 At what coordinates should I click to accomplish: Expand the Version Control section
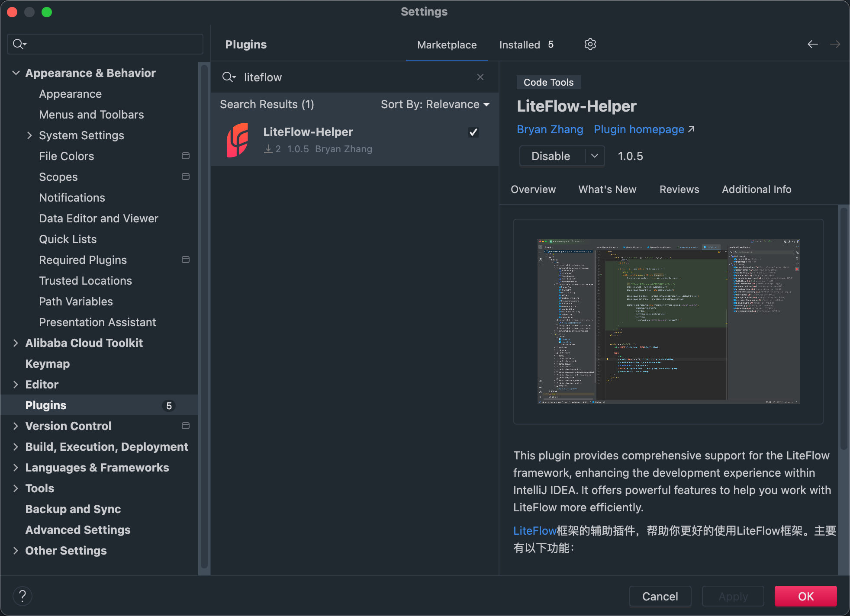16,426
